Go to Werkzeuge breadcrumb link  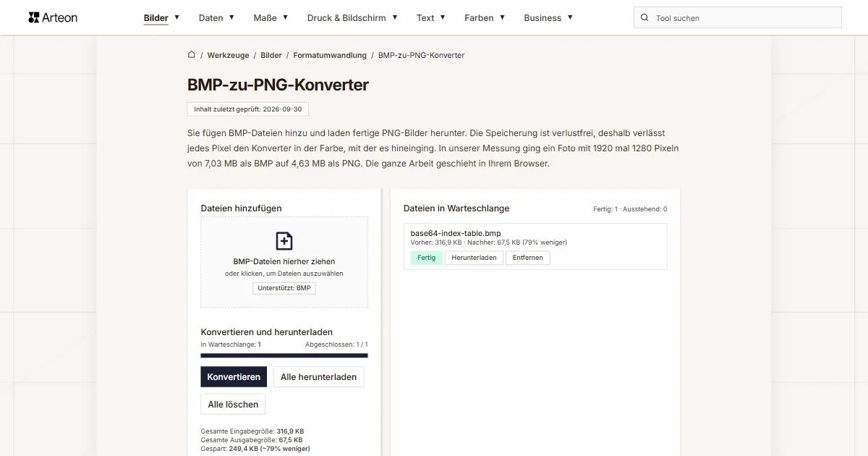(228, 55)
